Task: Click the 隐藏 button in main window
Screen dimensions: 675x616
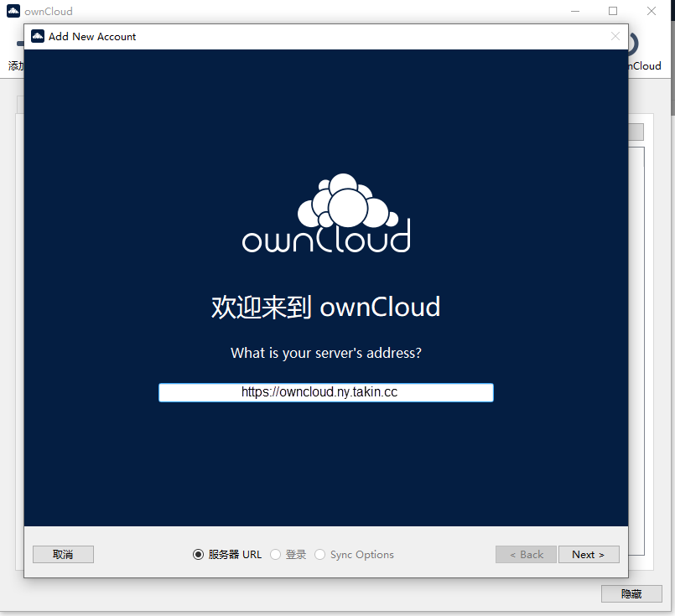Action: pos(631,593)
